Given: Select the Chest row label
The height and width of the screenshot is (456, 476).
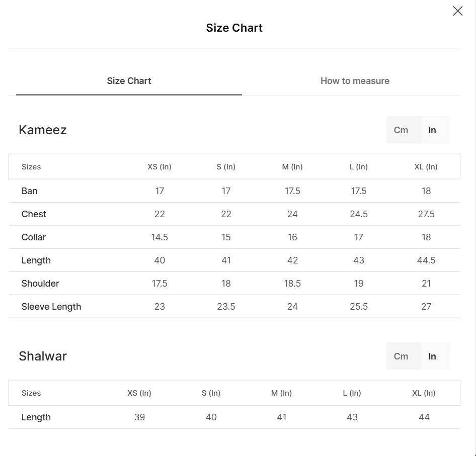Looking at the screenshot, I should tap(34, 214).
